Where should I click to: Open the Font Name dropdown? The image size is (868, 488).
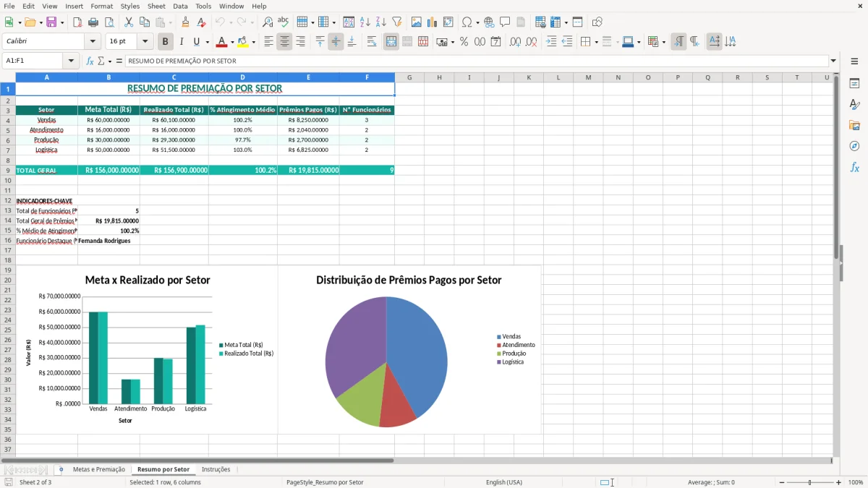coord(92,42)
